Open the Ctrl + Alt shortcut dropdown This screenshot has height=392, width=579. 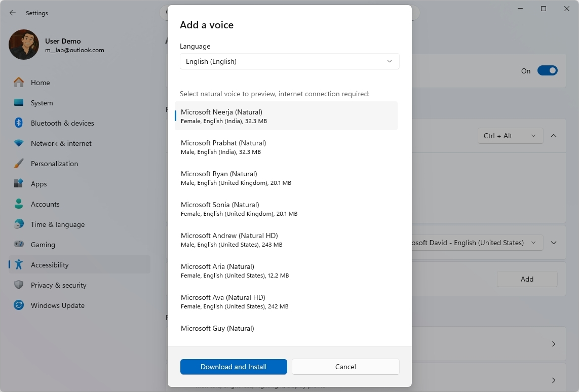(x=510, y=136)
